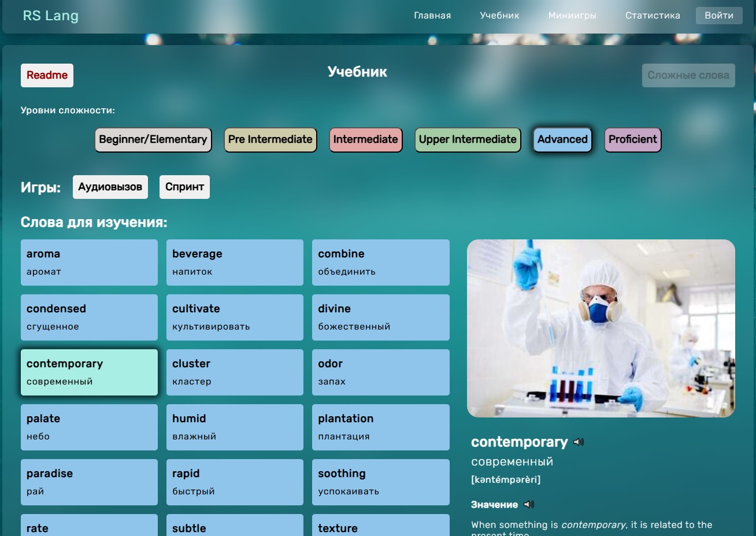Open the Статистика page

[x=652, y=16]
